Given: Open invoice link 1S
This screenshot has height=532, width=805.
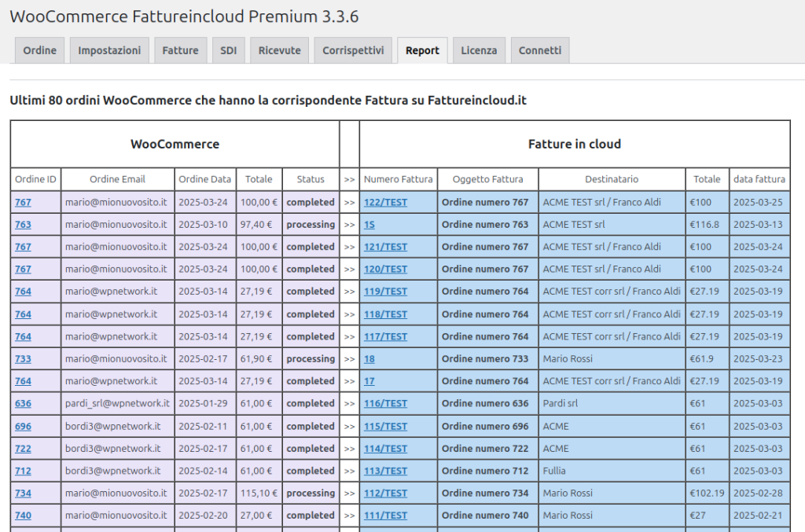Looking at the screenshot, I should [x=369, y=225].
